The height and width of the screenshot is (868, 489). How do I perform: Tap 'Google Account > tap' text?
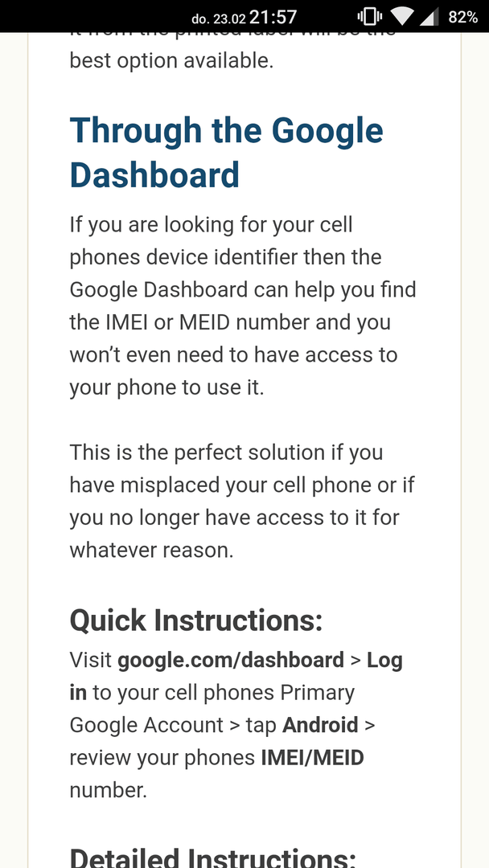point(173,725)
